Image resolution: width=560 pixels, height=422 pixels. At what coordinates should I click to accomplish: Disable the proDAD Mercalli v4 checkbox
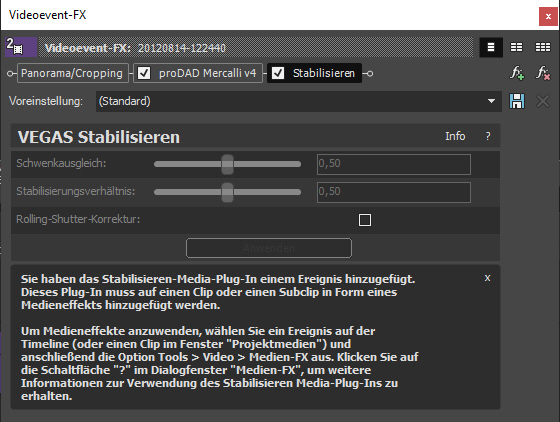pos(144,73)
